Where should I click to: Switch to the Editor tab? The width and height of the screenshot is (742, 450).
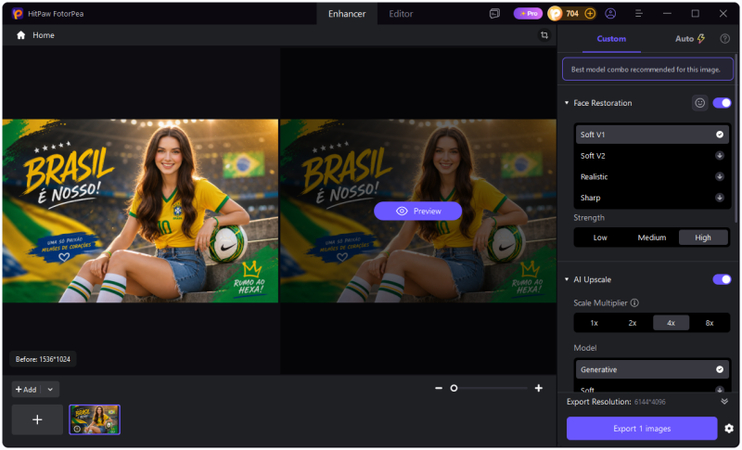[x=401, y=14]
